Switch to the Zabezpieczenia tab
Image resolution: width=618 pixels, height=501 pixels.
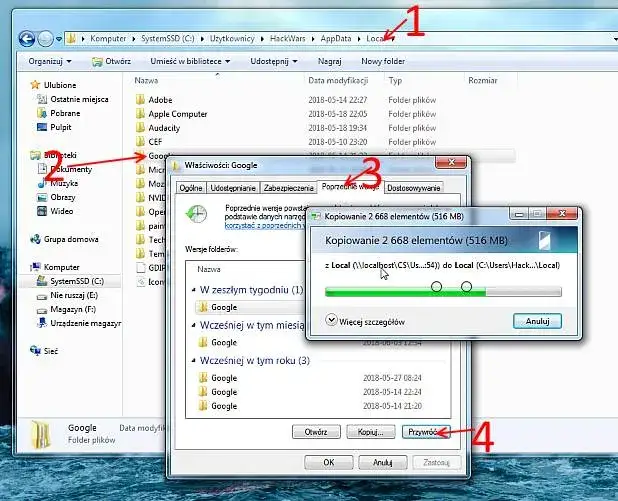coord(288,187)
